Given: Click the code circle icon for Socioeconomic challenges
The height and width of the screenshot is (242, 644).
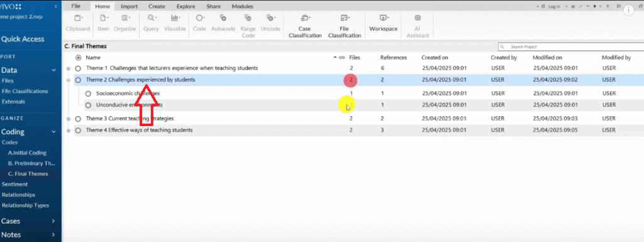Looking at the screenshot, I should pos(88,93).
